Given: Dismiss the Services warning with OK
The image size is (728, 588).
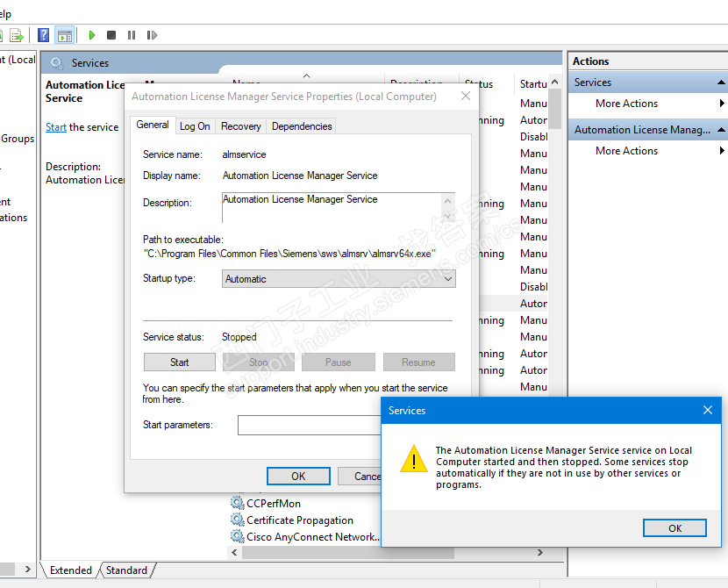Looking at the screenshot, I should click(674, 528).
